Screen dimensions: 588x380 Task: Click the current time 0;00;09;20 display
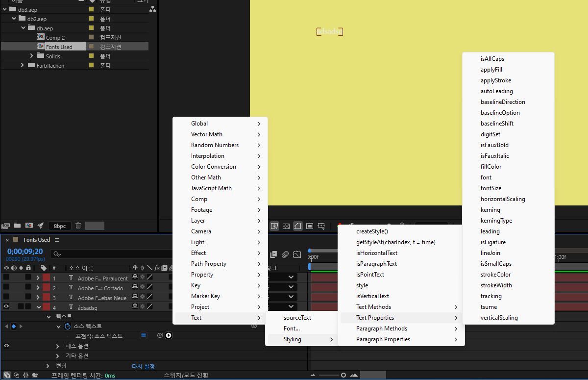(25, 251)
